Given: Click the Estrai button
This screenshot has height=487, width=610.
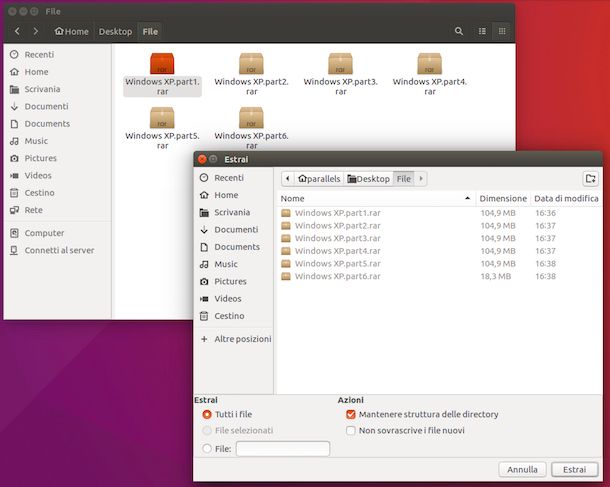Looking at the screenshot, I should pos(575,469).
